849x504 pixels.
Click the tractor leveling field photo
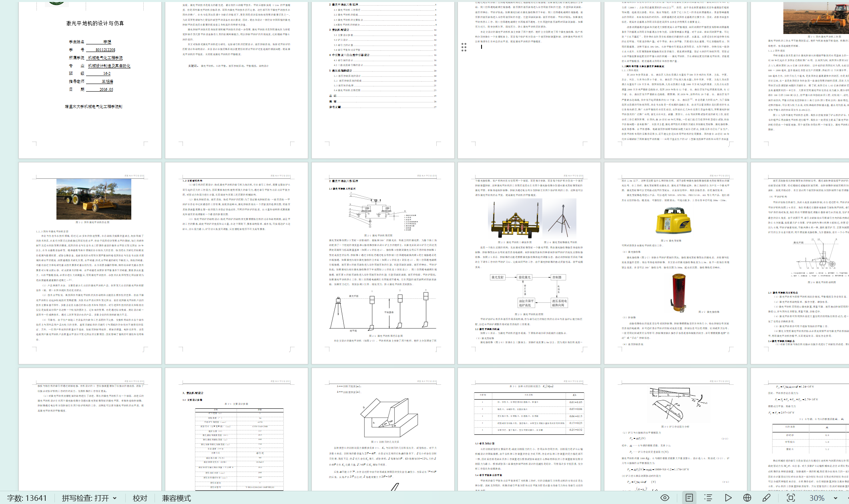point(94,199)
